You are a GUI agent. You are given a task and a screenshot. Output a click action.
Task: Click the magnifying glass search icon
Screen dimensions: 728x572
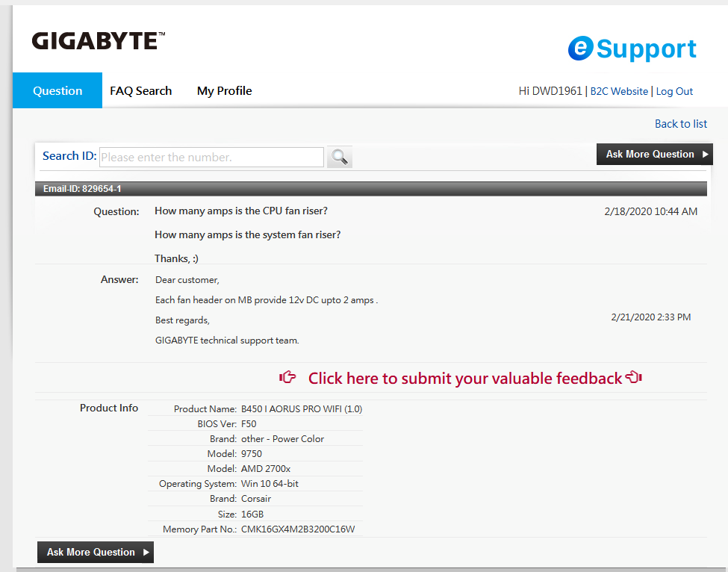(x=340, y=157)
